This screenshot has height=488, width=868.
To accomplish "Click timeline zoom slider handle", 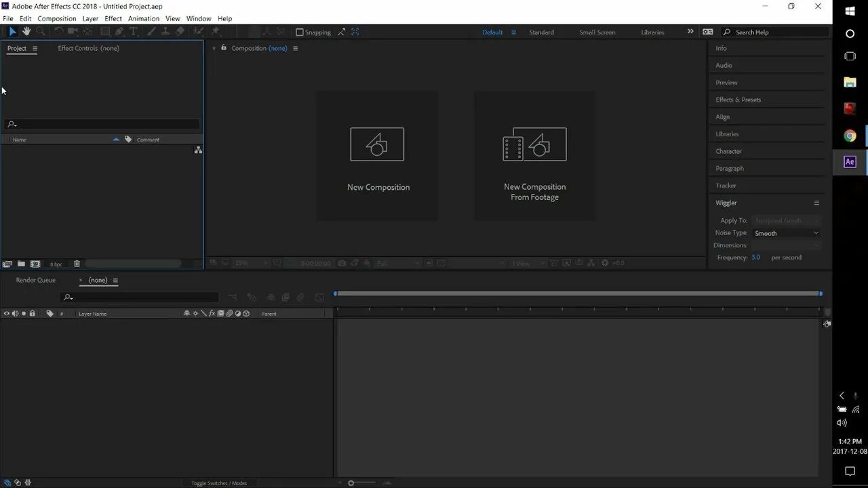I will [351, 483].
